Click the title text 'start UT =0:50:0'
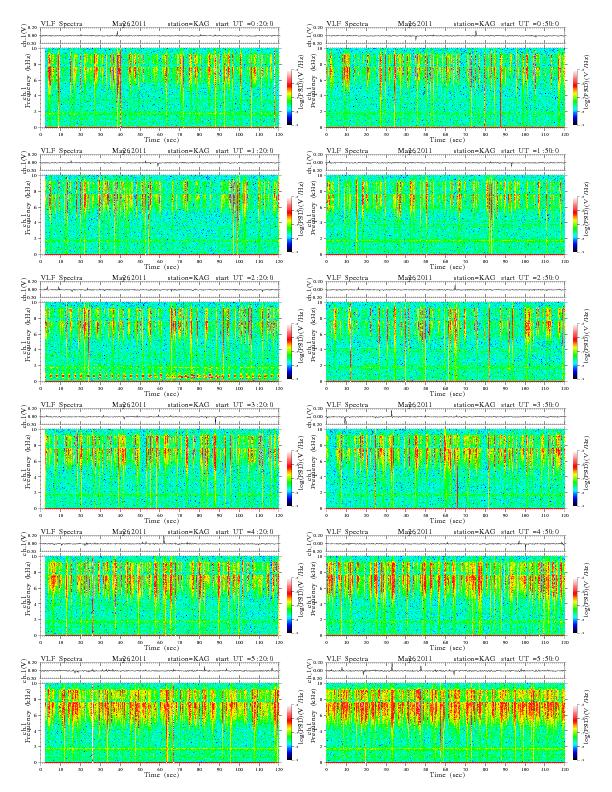The height and width of the screenshot is (792, 612). click(x=530, y=23)
